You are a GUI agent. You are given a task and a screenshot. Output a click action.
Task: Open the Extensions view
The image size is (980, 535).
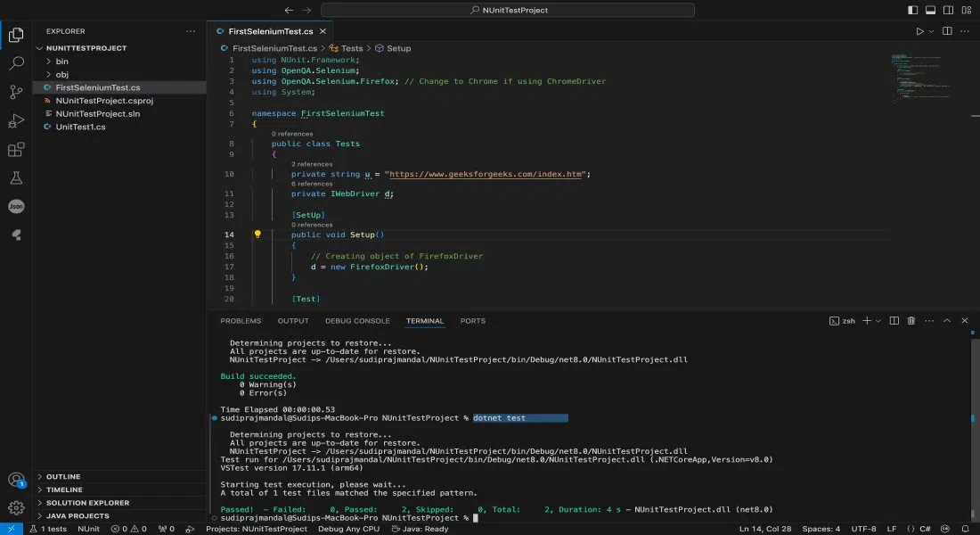point(16,150)
